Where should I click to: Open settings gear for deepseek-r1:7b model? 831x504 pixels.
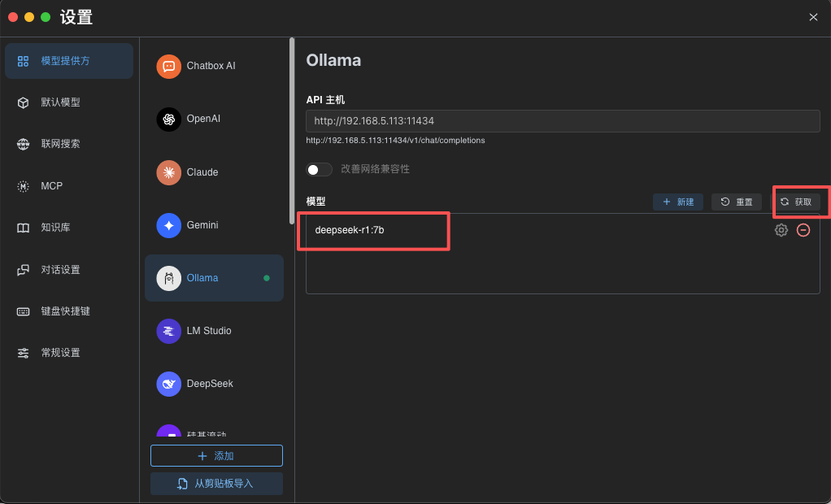(x=781, y=230)
